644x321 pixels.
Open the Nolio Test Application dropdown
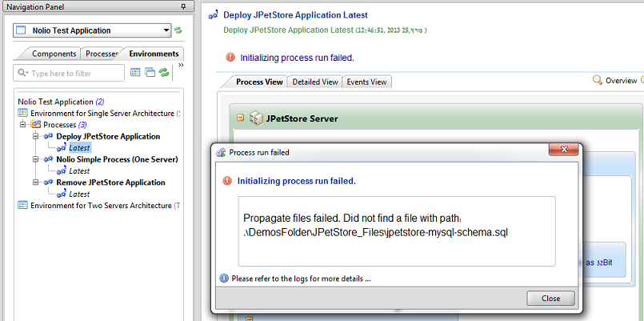pos(92,30)
